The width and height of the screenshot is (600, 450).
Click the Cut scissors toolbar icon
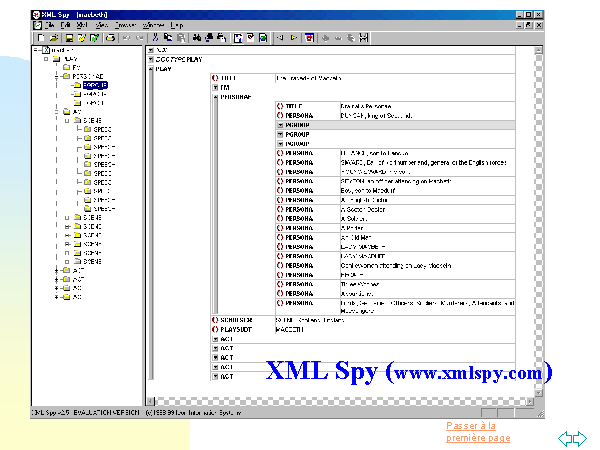tap(156, 37)
